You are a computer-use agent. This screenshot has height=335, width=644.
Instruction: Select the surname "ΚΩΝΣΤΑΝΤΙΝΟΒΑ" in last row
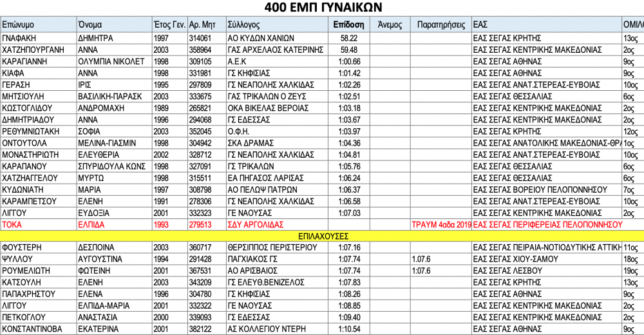(x=32, y=329)
